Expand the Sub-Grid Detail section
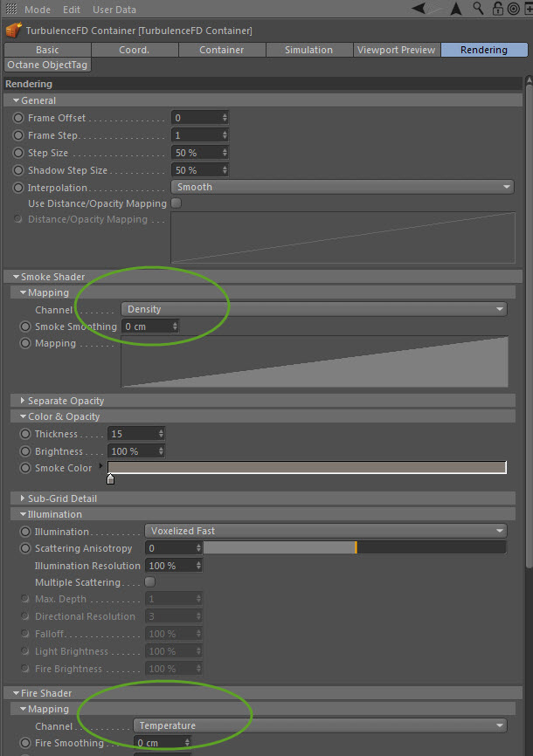 click(x=23, y=498)
